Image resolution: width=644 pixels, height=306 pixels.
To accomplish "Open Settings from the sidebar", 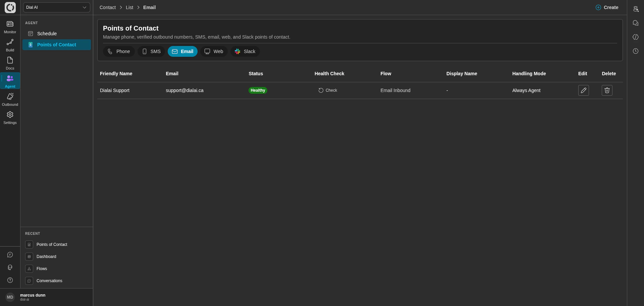I will (x=10, y=118).
